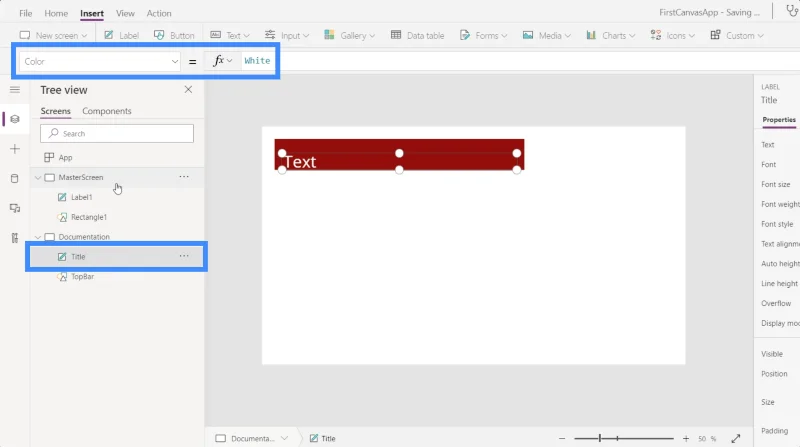Viewport: 800px width, 447px height.
Task: Zoom out with the minus button
Action: pos(562,438)
